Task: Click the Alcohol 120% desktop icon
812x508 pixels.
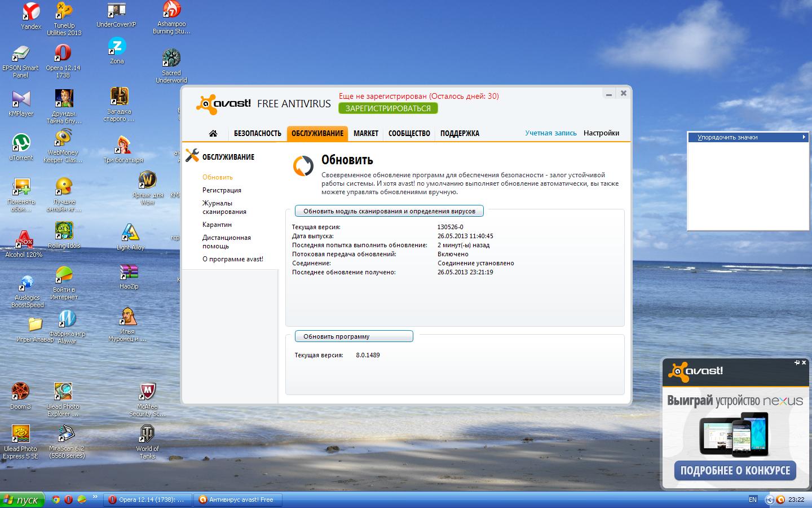Action: point(23,244)
